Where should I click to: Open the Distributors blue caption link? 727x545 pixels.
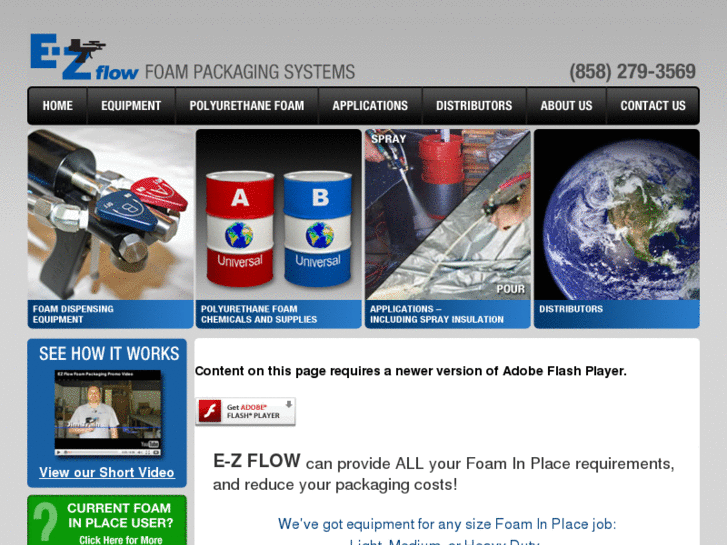[617, 314]
